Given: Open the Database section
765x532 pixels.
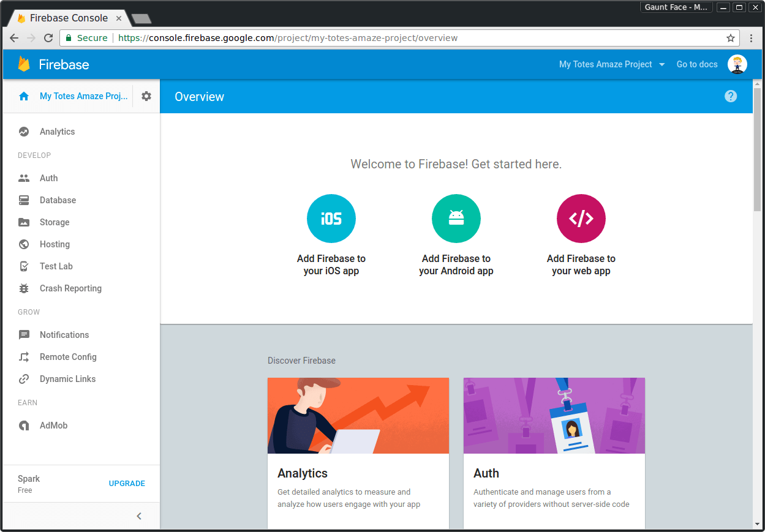Looking at the screenshot, I should [x=58, y=200].
